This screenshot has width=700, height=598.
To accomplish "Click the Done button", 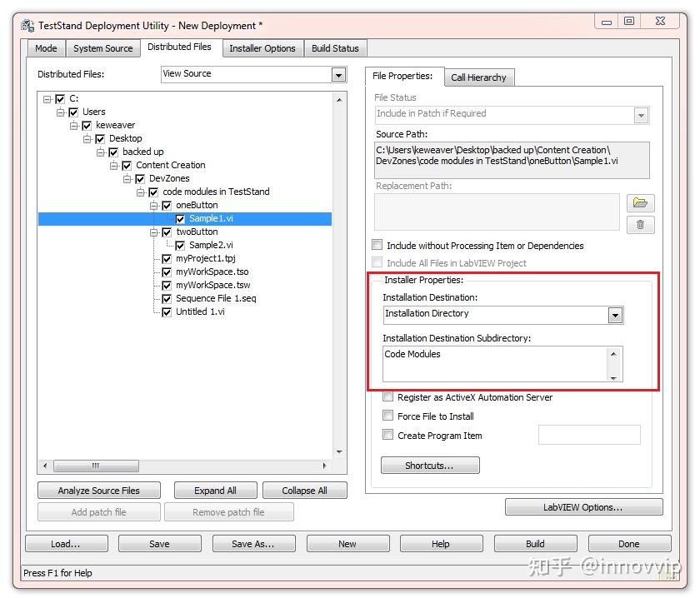I will (629, 544).
